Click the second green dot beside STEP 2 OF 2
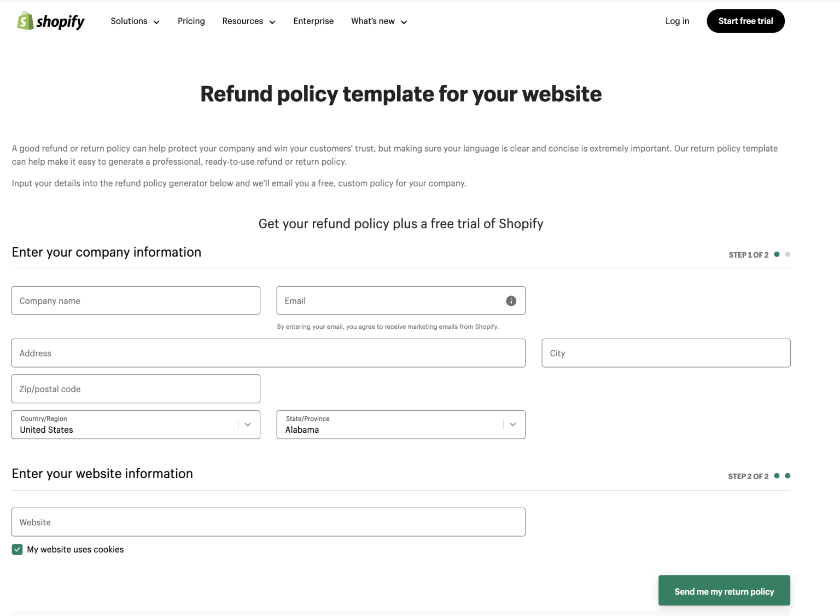Image resolution: width=840 pixels, height=616 pixels. pyautogui.click(x=787, y=475)
